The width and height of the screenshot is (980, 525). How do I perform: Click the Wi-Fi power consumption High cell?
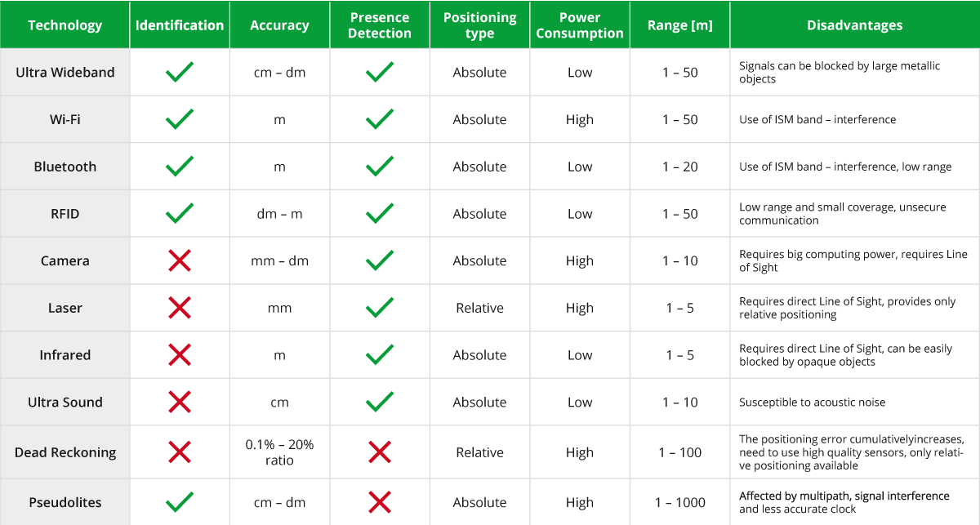pyautogui.click(x=580, y=120)
